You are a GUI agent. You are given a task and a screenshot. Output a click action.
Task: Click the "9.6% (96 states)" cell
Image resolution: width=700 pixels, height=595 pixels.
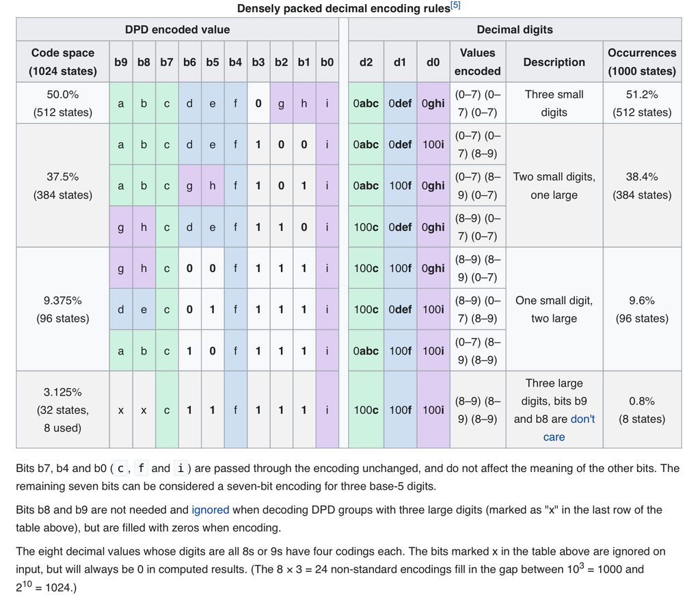point(641,309)
